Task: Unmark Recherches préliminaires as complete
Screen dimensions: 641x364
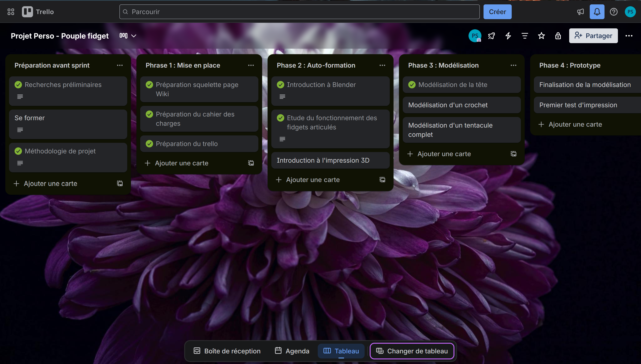Action: (18, 85)
